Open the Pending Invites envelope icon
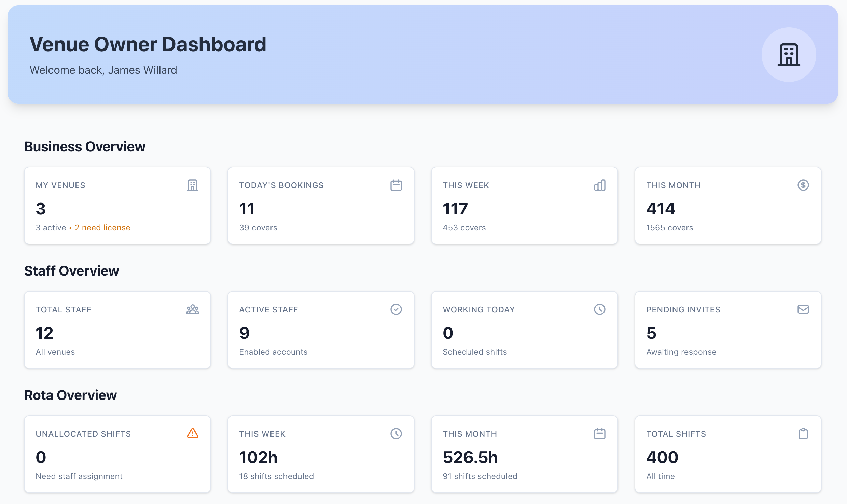Image resolution: width=847 pixels, height=504 pixels. tap(803, 309)
